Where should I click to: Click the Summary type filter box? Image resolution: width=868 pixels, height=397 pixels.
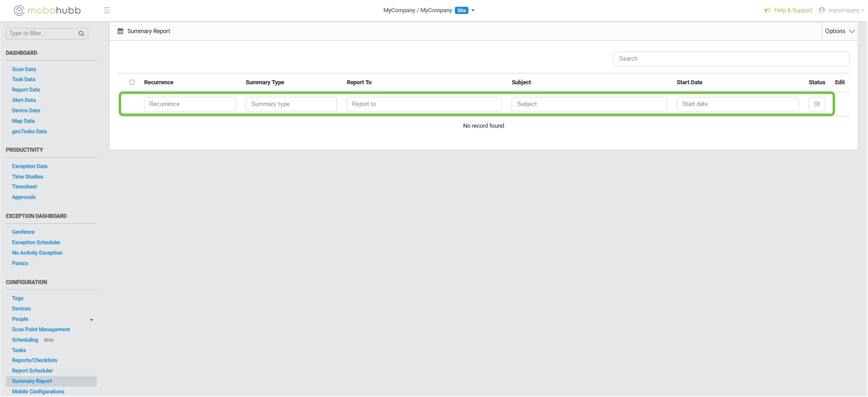pyautogui.click(x=291, y=104)
